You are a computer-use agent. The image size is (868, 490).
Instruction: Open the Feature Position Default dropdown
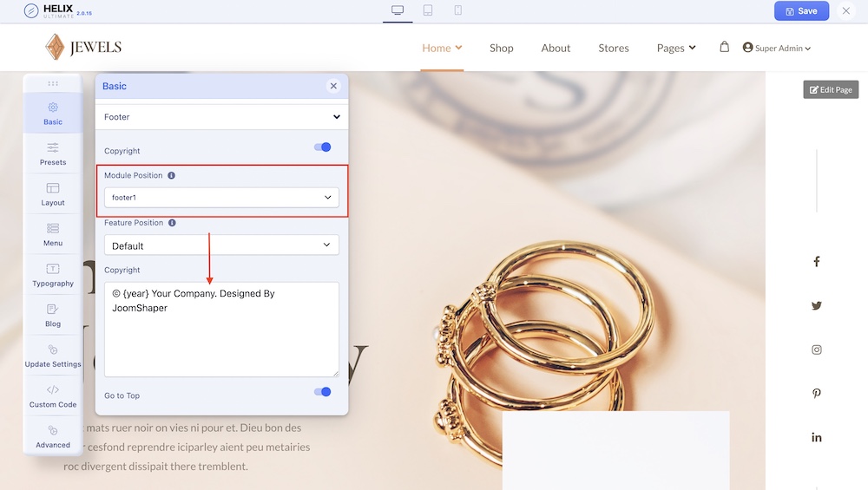coord(221,245)
